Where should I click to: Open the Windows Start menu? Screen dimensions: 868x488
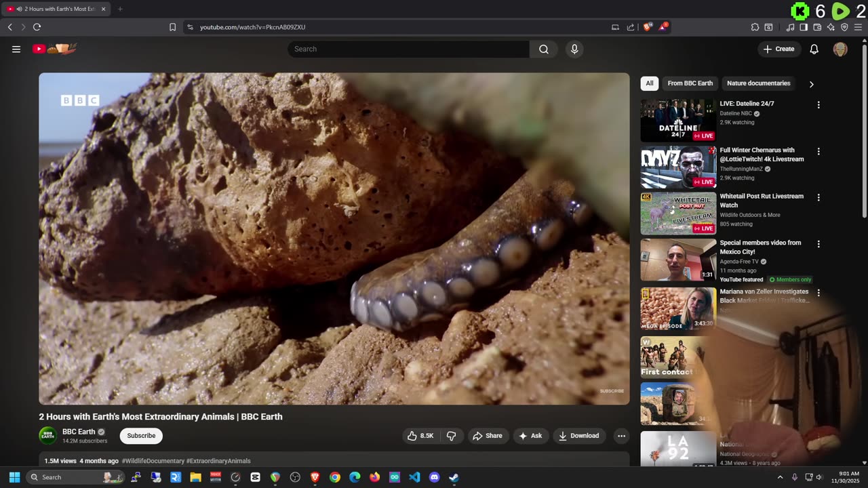pyautogui.click(x=14, y=477)
